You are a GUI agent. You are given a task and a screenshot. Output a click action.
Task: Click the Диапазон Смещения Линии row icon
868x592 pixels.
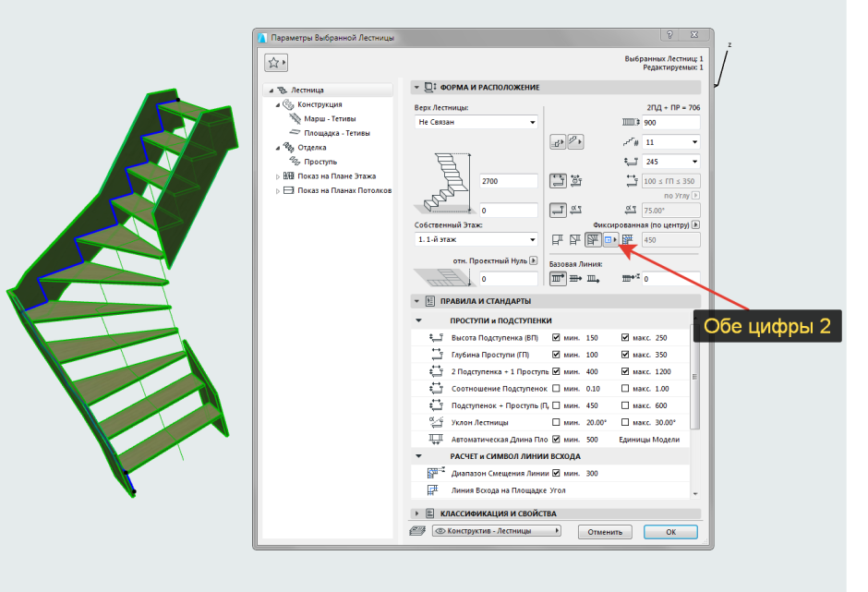436,473
